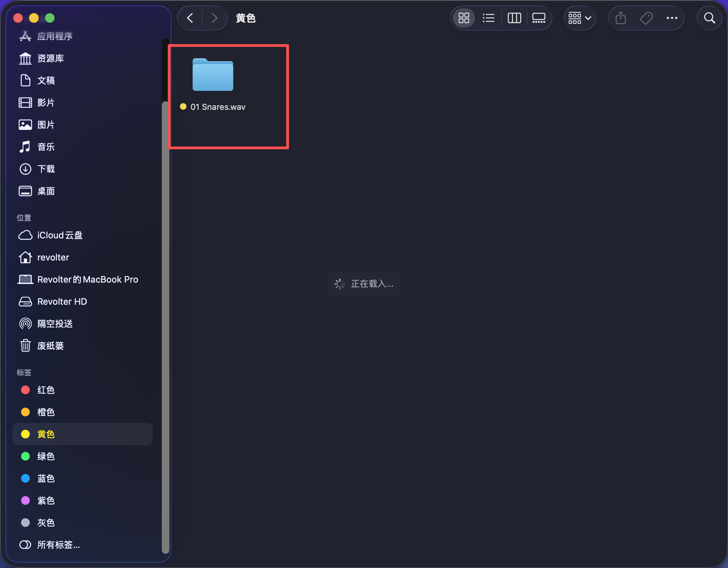Select the red tag 红色

pyautogui.click(x=46, y=390)
